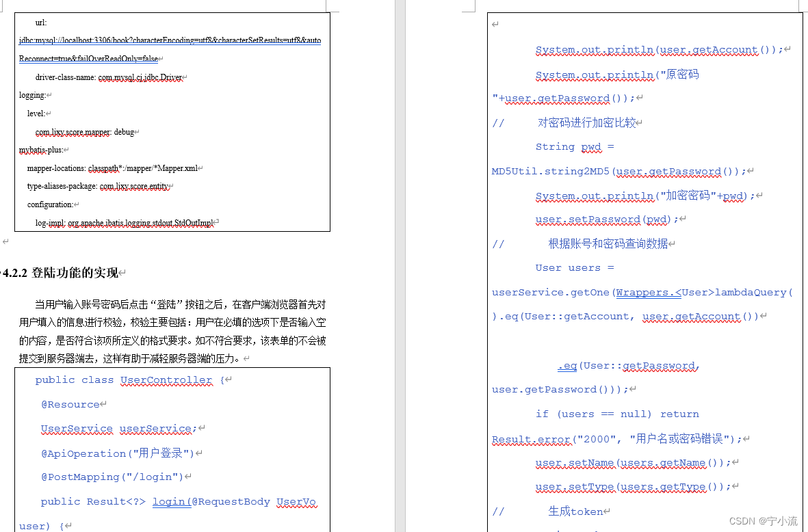Click the println "原密码 line
Screen dimensions: 808x532
617,75
